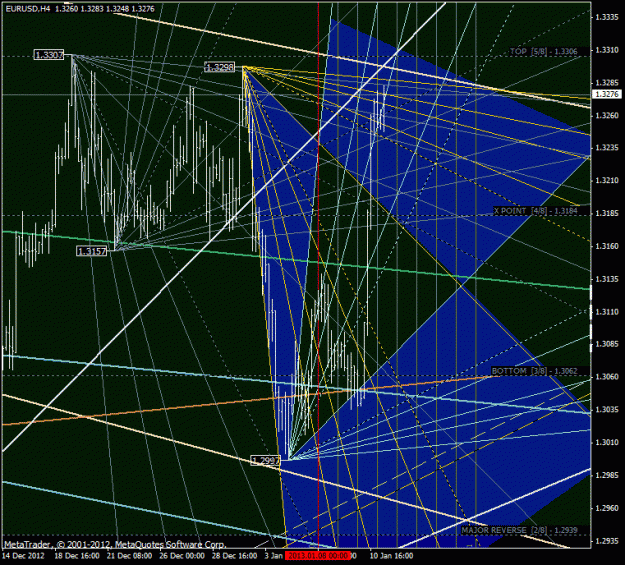Click the 1.3010 price scale value

click(x=607, y=442)
